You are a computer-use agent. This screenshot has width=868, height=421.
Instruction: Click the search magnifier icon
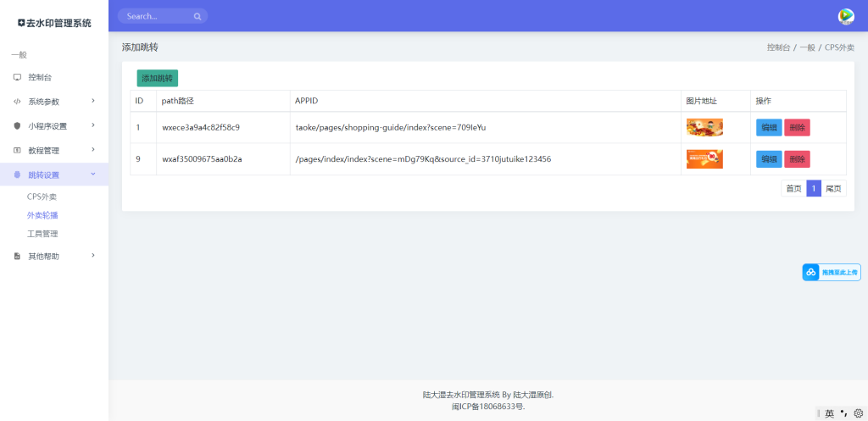[x=197, y=17]
